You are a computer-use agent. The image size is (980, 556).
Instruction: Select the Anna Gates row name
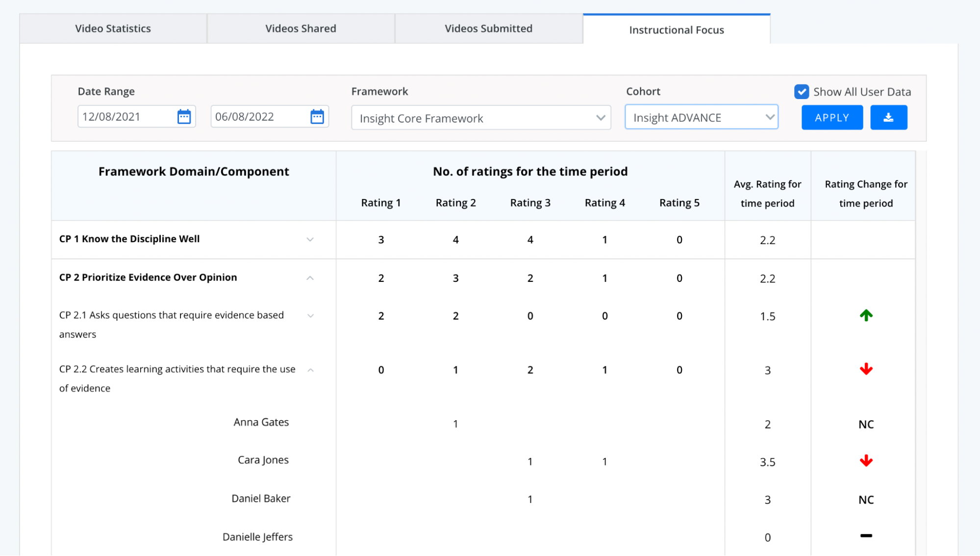pyautogui.click(x=261, y=422)
